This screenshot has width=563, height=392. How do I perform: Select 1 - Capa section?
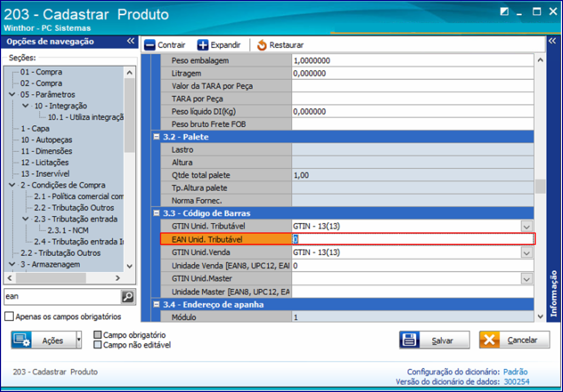click(x=35, y=128)
